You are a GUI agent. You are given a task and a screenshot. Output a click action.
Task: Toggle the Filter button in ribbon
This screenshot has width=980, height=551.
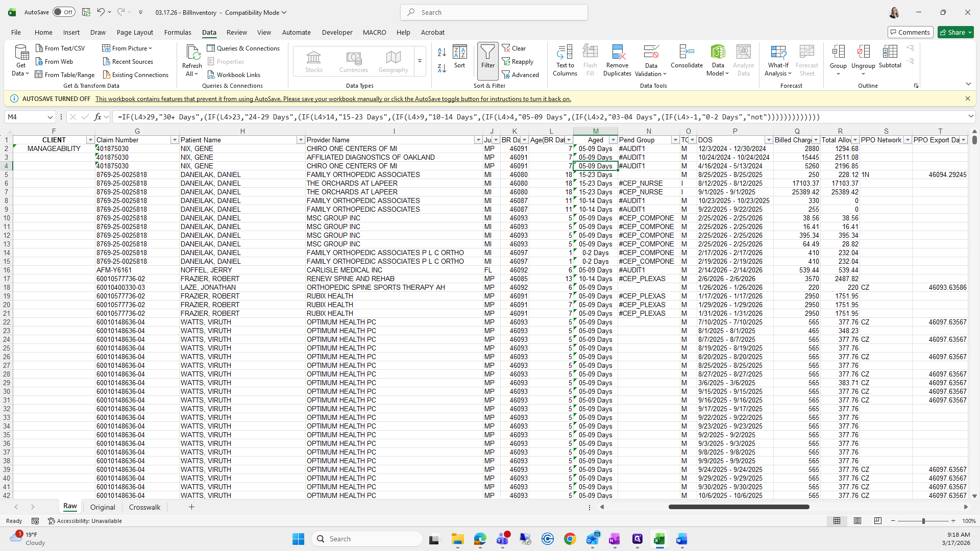coord(487,57)
